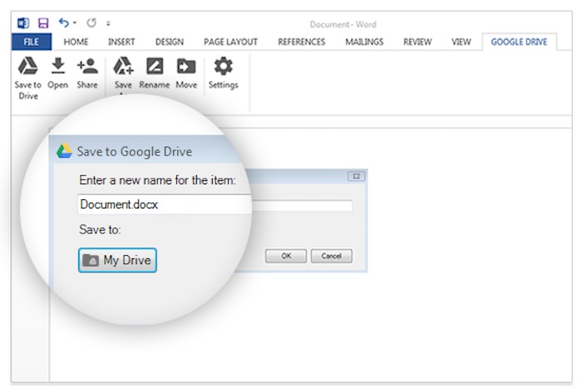Viewport: 582px width, 392px height.
Task: Choose the My Drive folder button
Action: click(117, 260)
